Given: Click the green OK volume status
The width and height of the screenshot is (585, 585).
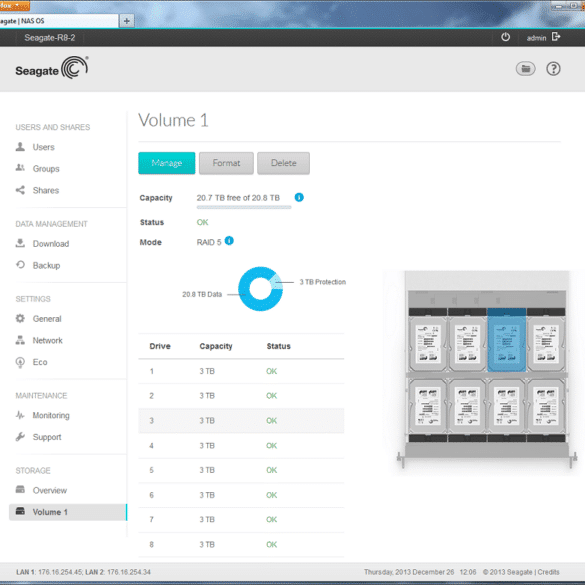Looking at the screenshot, I should point(202,222).
